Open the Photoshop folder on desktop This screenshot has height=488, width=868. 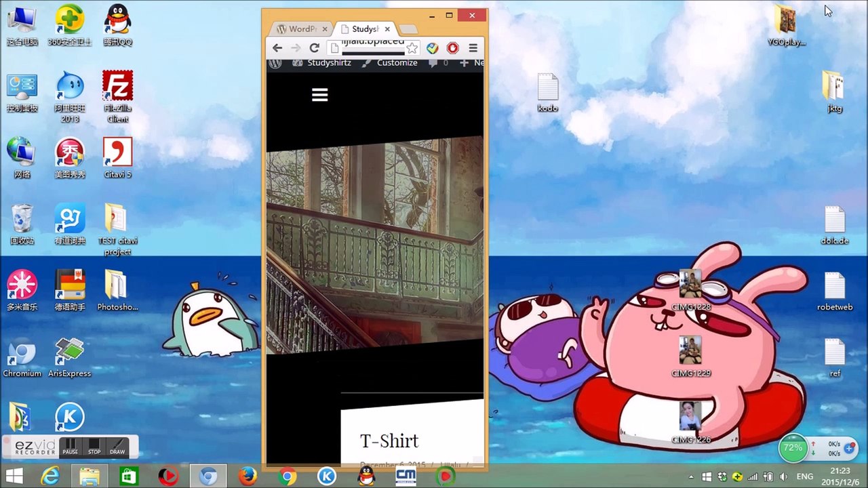[117, 291]
